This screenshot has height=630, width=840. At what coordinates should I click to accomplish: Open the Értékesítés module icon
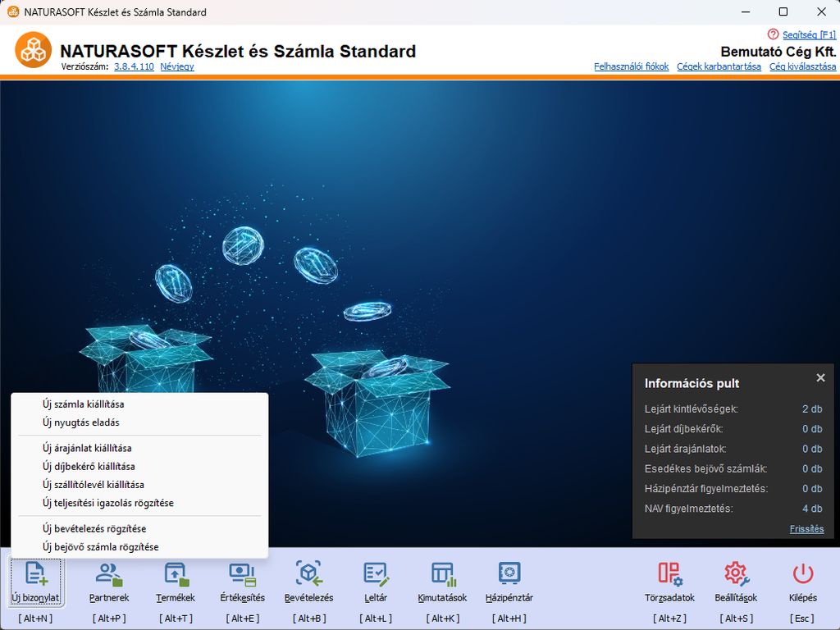point(242,574)
